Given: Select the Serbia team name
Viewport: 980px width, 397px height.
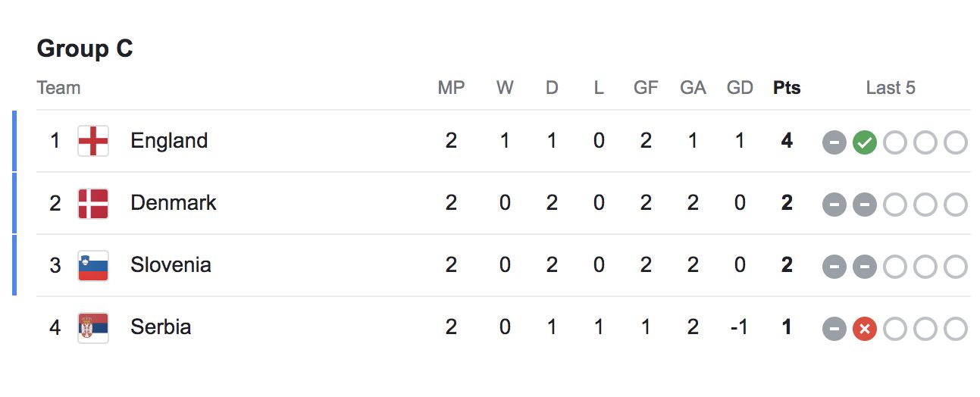Looking at the screenshot, I should pos(161,327).
